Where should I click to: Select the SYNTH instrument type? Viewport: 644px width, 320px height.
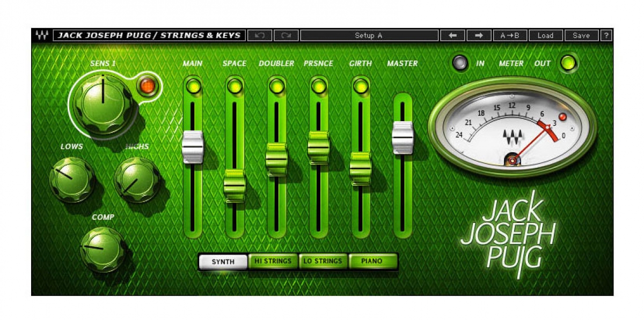223,262
